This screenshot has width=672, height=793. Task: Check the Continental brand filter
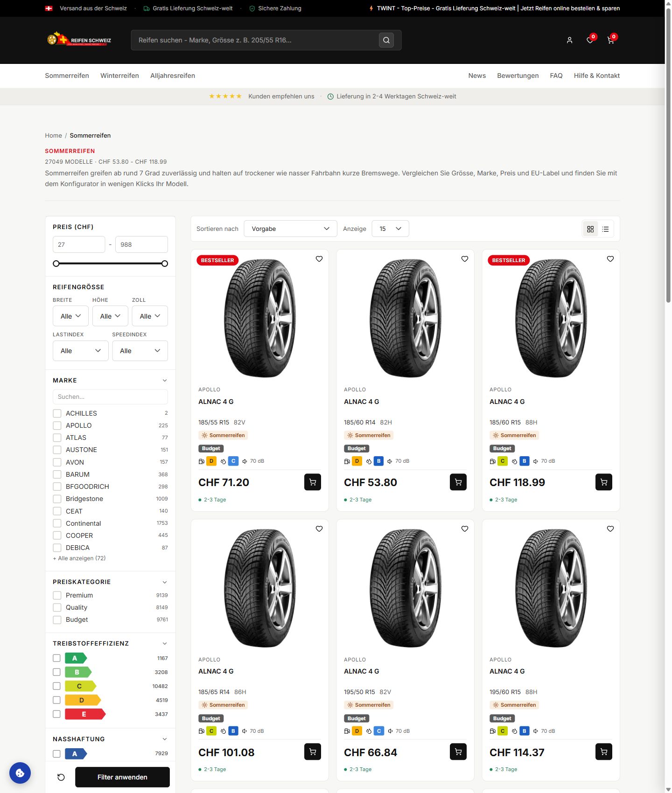(x=57, y=523)
